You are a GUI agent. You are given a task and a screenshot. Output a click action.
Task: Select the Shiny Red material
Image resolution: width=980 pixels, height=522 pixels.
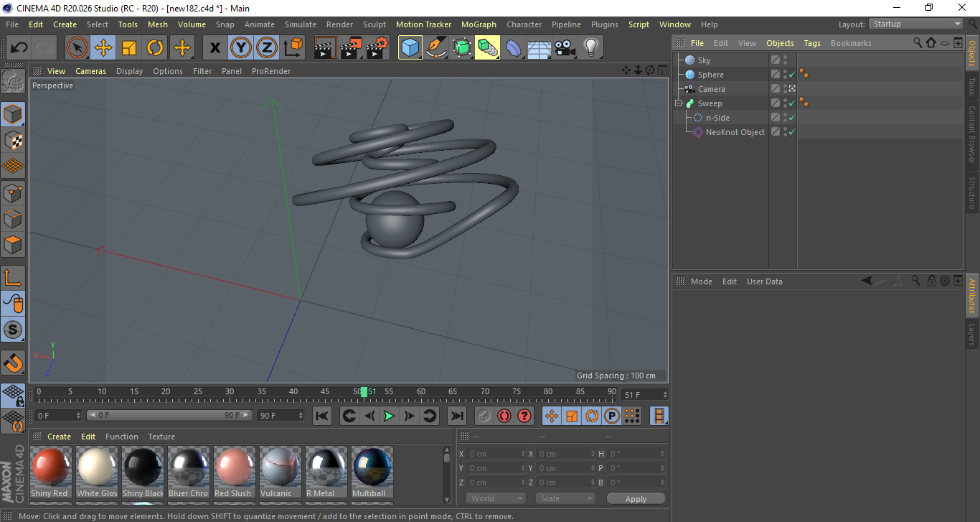click(x=50, y=472)
